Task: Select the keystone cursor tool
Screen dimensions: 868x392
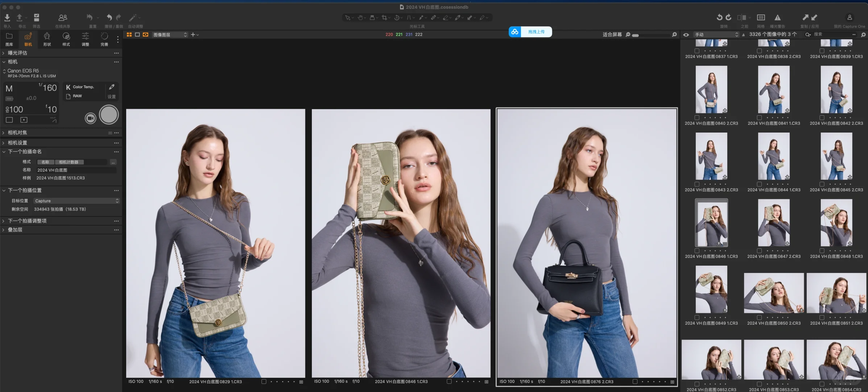Action: coord(409,17)
